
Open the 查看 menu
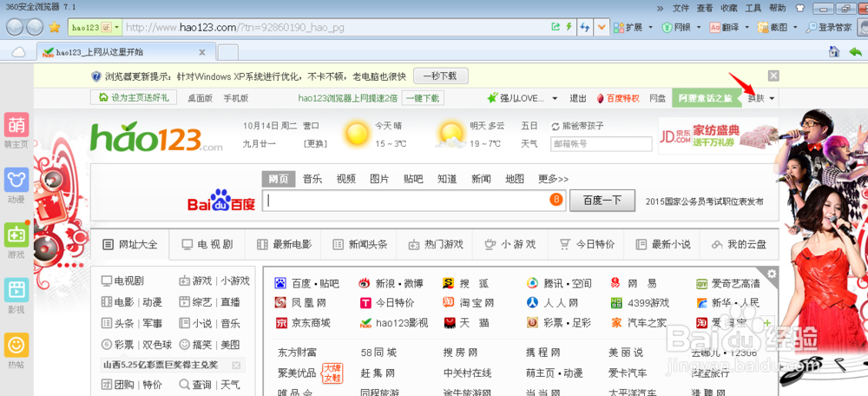[705, 9]
